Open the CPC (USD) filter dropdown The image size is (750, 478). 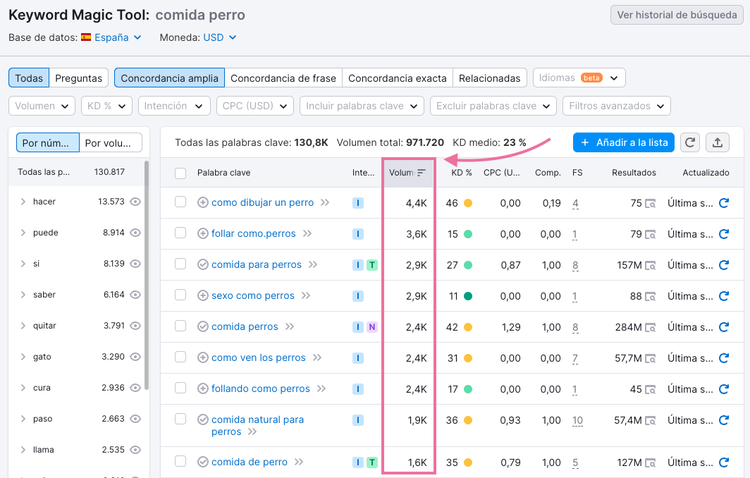coord(254,106)
